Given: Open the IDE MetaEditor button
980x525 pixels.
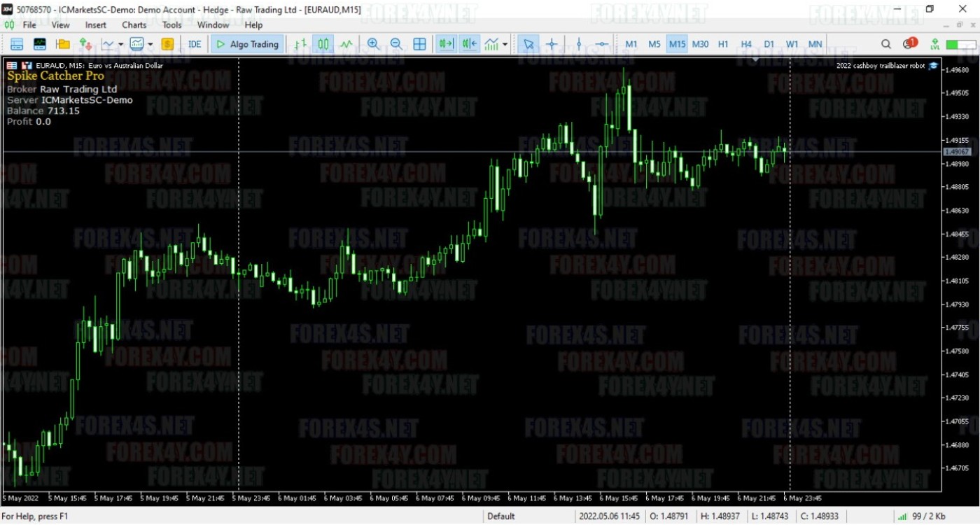Looking at the screenshot, I should click(x=195, y=44).
